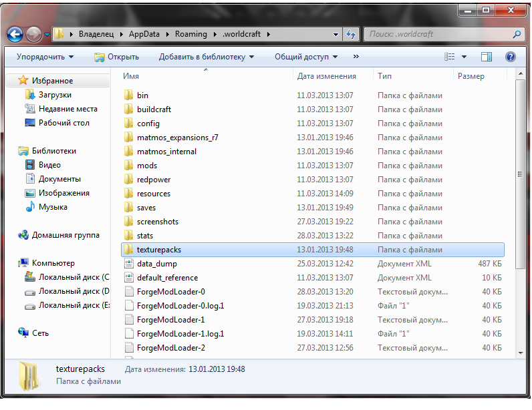This screenshot has width=532, height=410.
Task: Show more toolbar commands via double chevron
Action: pyautogui.click(x=356, y=57)
